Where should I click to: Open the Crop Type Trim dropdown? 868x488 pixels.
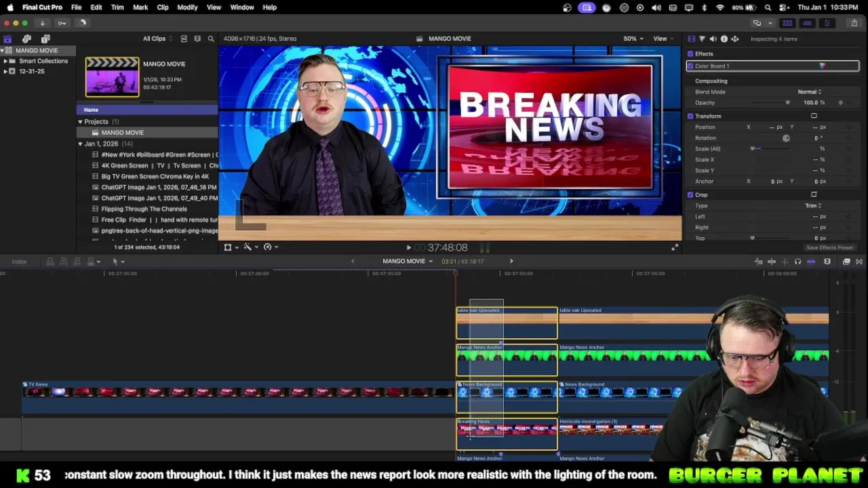click(x=813, y=205)
